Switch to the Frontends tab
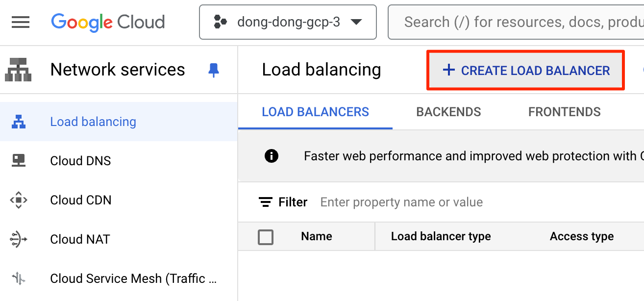 click(564, 112)
